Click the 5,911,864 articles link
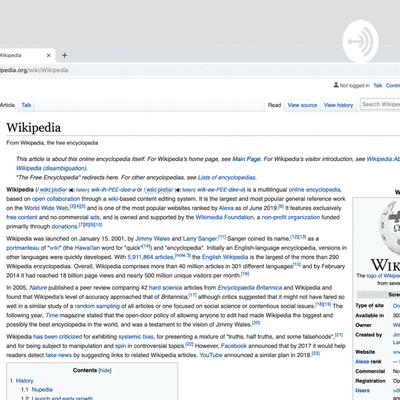This screenshot has width=400, height=400. [151, 257]
